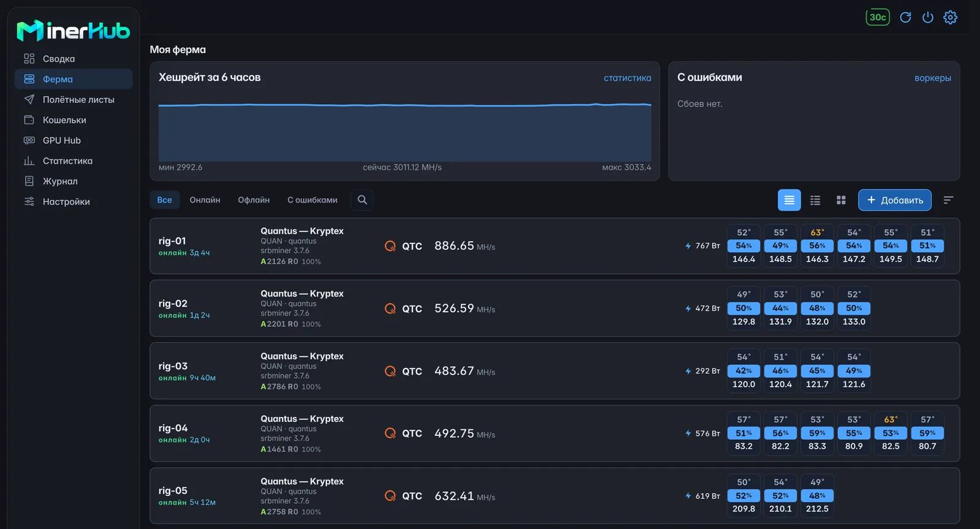This screenshot has height=529, width=980.
Task: Click the Журнал log sidebar icon
Action: [x=29, y=181]
